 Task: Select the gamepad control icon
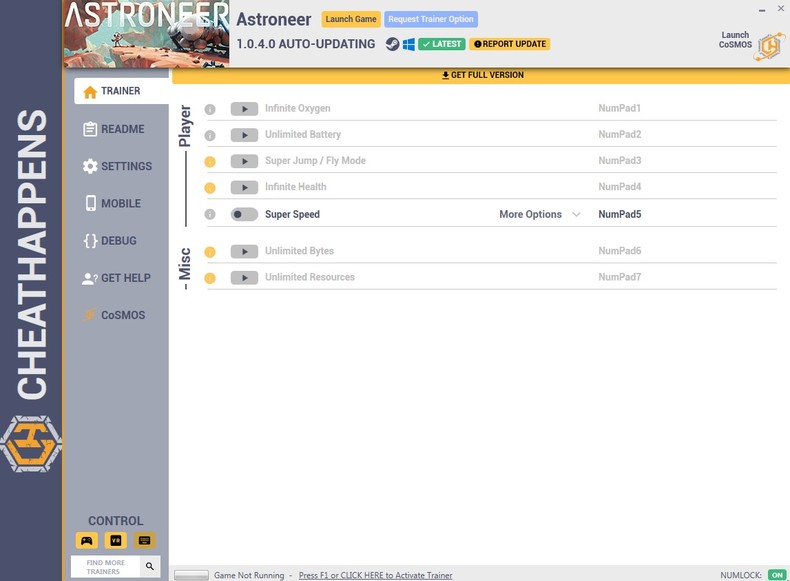pyautogui.click(x=87, y=541)
